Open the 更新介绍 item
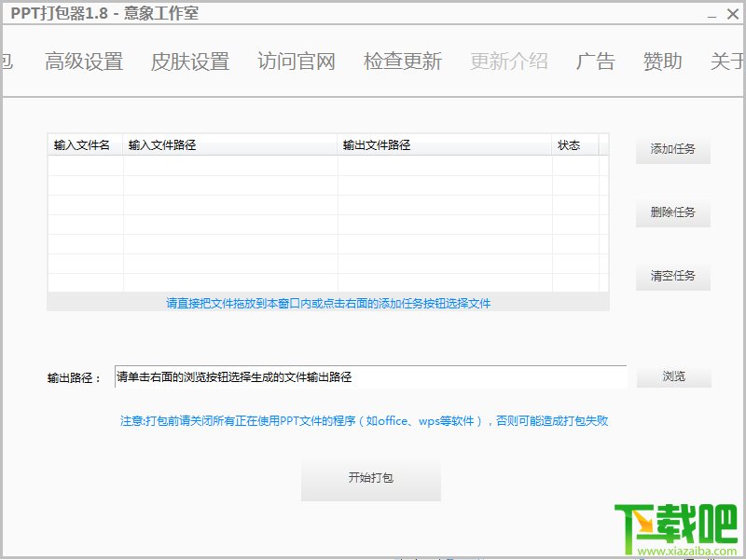The image size is (746, 560). [509, 61]
